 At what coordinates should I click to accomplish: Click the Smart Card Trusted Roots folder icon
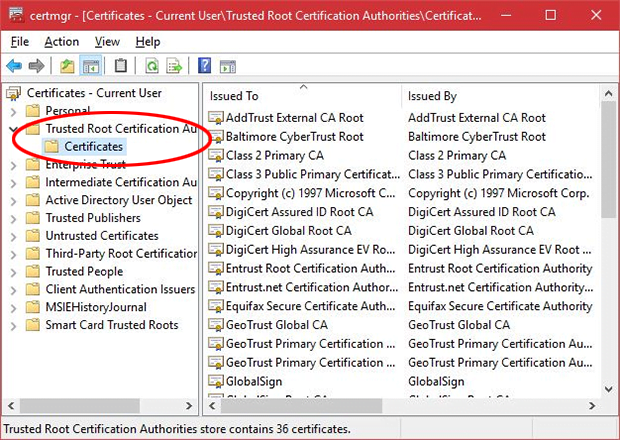pos(33,325)
